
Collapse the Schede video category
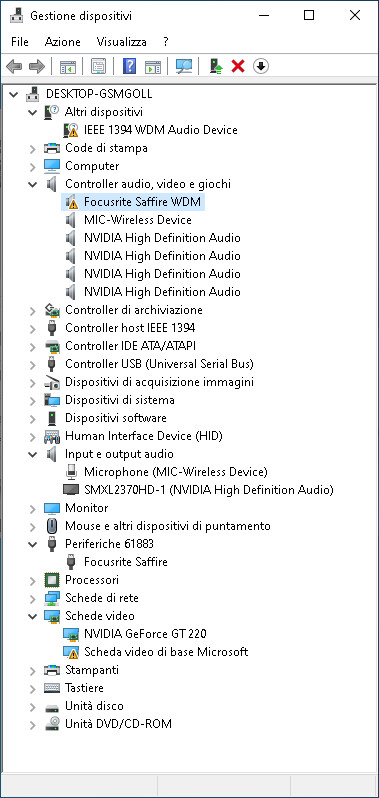(x=33, y=616)
